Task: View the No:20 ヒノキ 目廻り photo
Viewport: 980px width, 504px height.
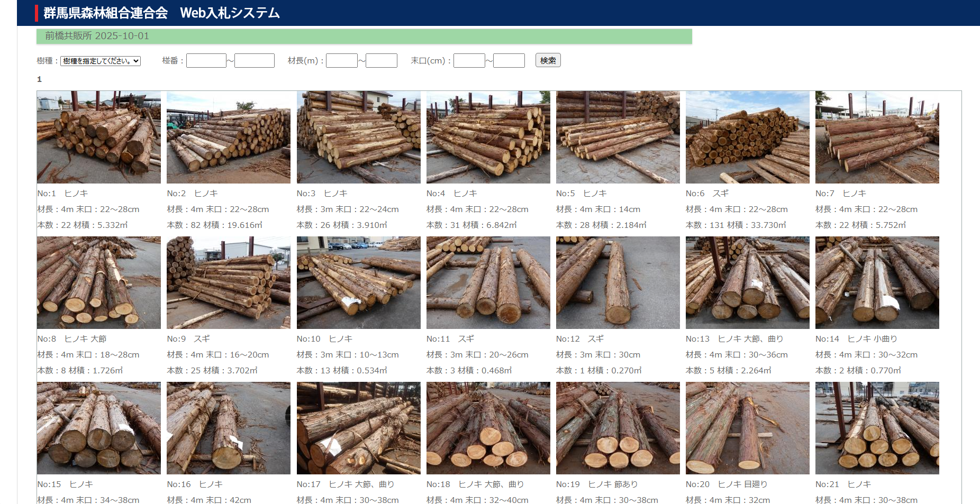Action: pyautogui.click(x=747, y=428)
